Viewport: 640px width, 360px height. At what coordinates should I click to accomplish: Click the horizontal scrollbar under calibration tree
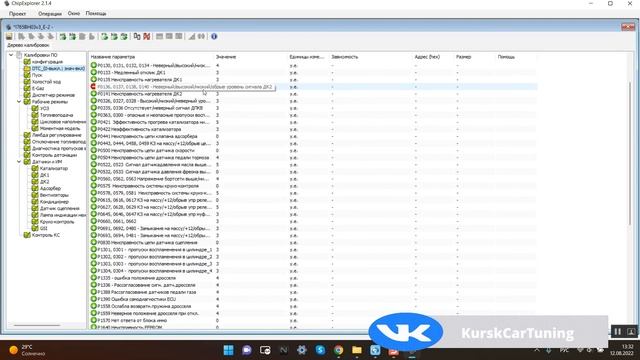click(x=37, y=325)
